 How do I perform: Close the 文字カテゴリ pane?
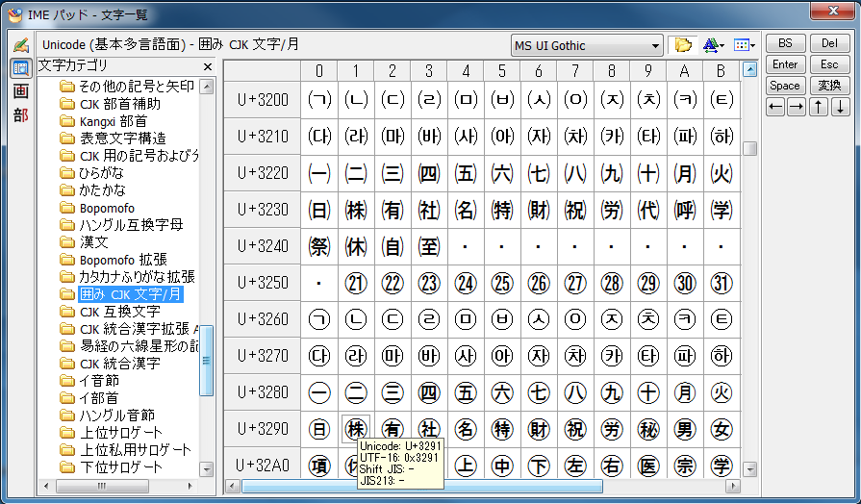(208, 66)
